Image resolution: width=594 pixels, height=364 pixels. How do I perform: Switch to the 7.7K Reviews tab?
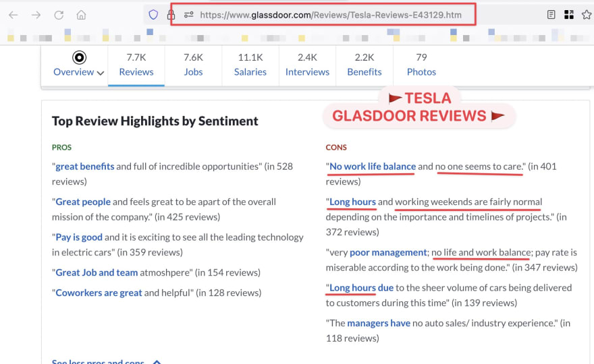pyautogui.click(x=136, y=65)
